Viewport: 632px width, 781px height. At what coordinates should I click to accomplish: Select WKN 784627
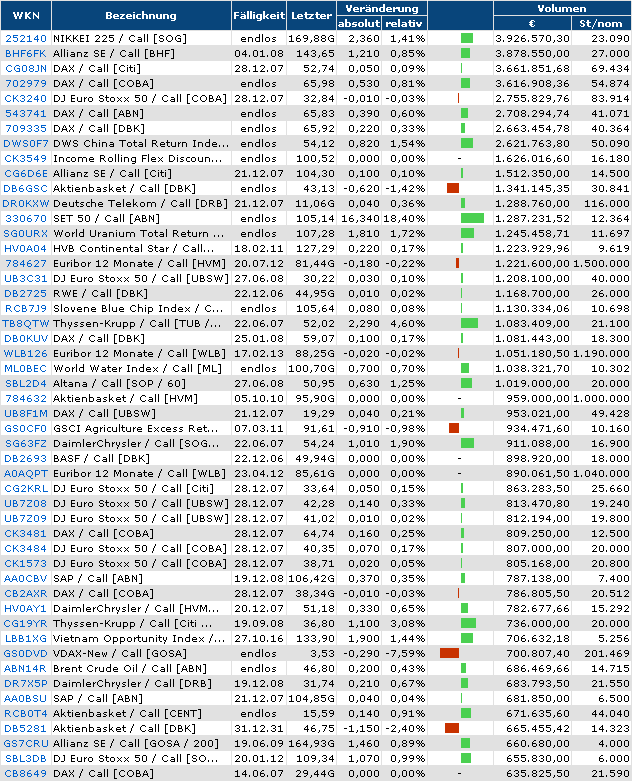(x=25, y=263)
